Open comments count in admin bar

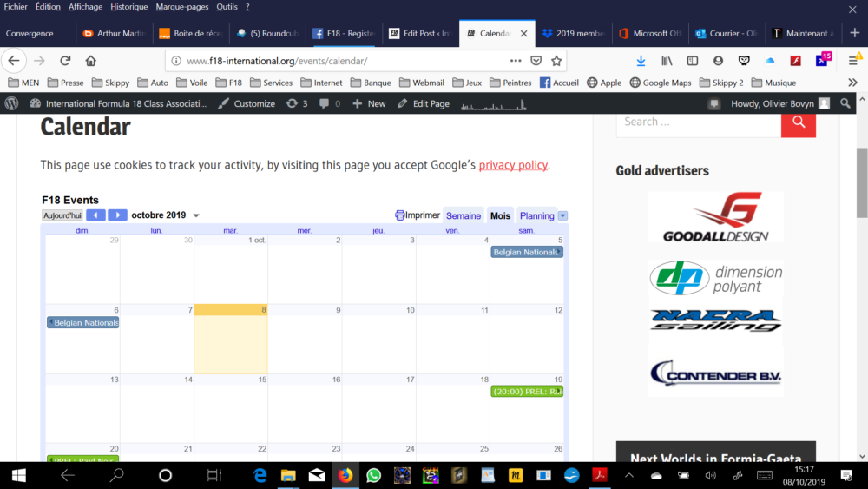coord(330,103)
